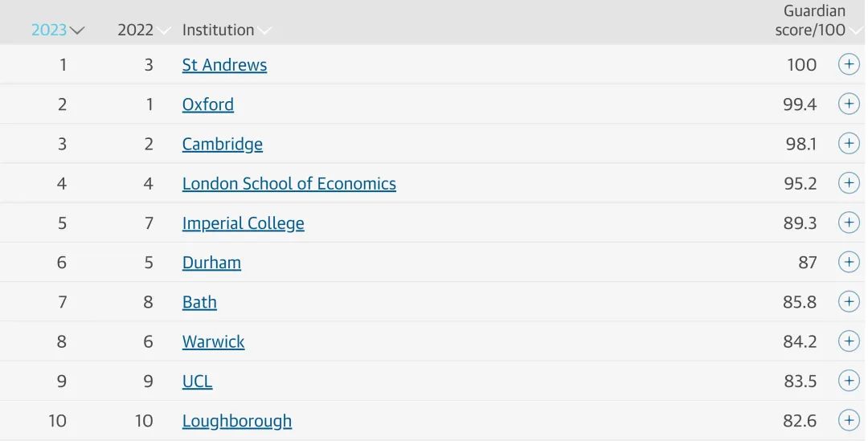Screen dimensions: 868x441
Task: Expand details for St Andrews row
Action: tap(849, 64)
